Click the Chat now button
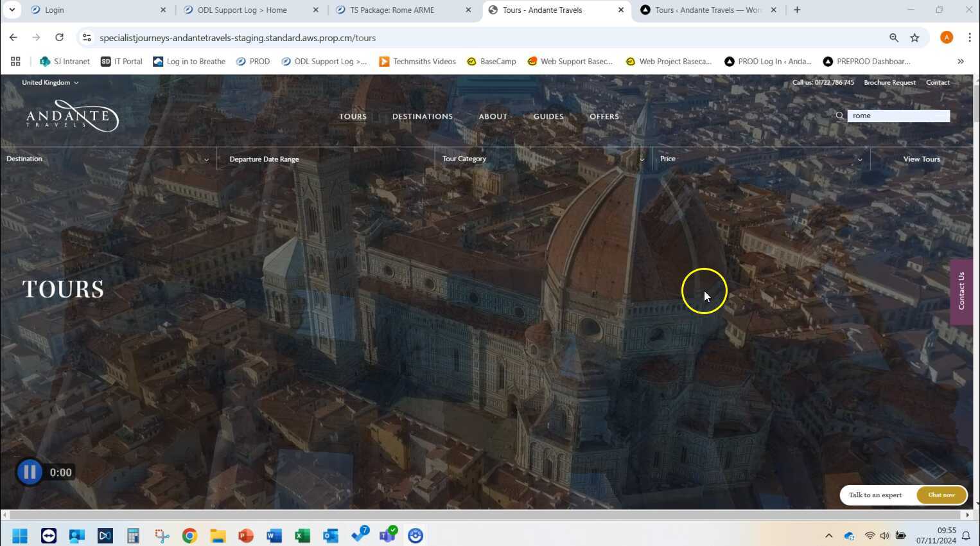 pyautogui.click(x=941, y=495)
